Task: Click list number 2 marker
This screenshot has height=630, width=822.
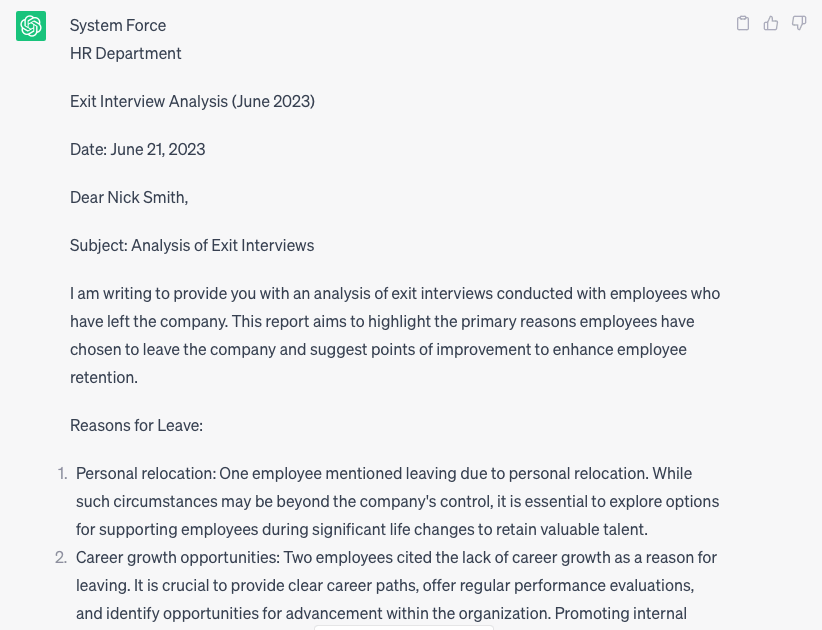Action: [61, 557]
